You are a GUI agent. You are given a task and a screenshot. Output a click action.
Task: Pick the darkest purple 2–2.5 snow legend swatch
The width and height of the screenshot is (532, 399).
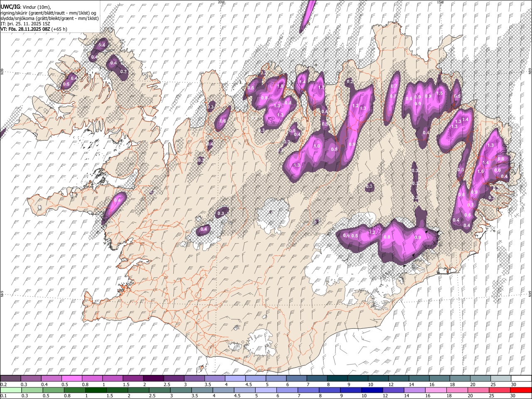pos(153,379)
